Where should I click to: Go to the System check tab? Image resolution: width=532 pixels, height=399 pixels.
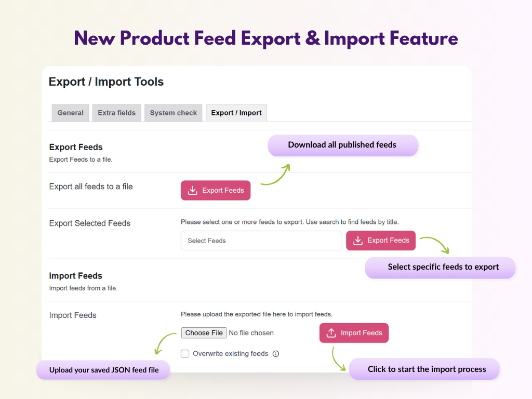coord(174,113)
